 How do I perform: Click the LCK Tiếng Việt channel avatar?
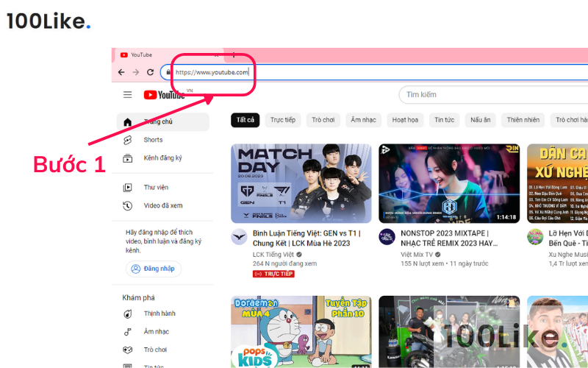tap(239, 237)
